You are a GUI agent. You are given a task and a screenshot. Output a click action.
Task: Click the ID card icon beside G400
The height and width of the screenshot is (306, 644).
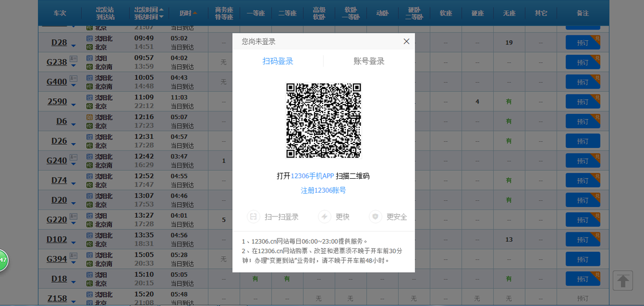[74, 78]
